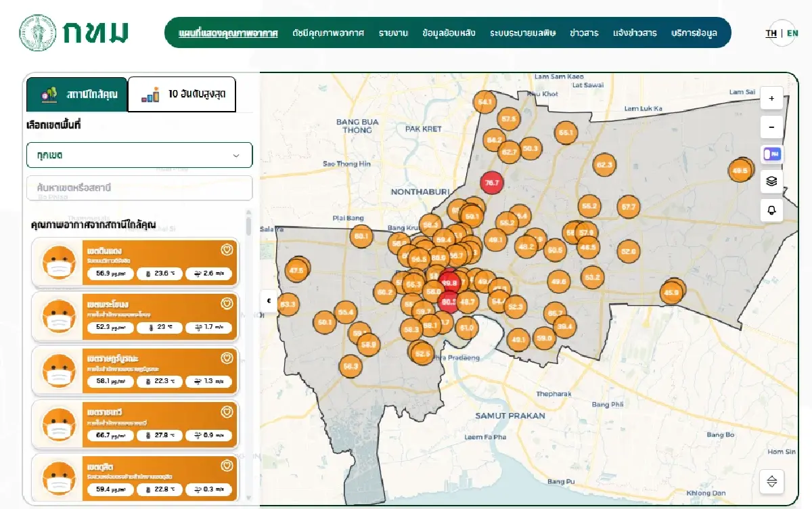Zoom in on the air quality map
This screenshot has width=812, height=509.
(771, 98)
